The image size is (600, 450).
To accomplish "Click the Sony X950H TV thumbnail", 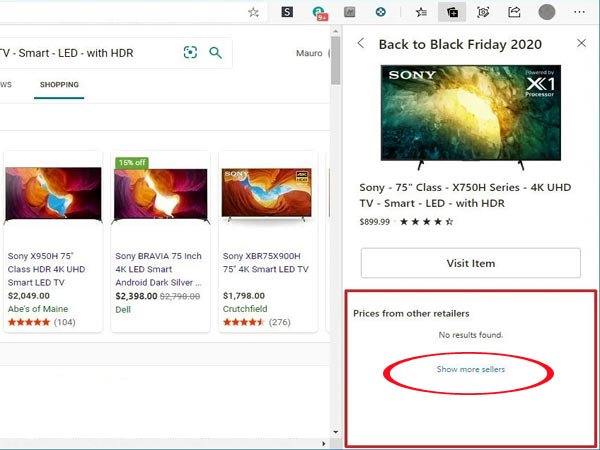I will point(53,195).
